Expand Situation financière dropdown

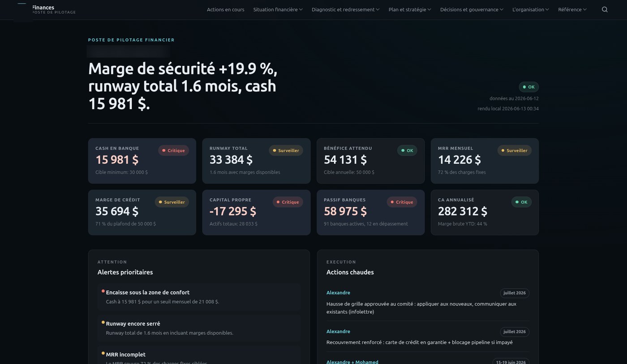[278, 9]
